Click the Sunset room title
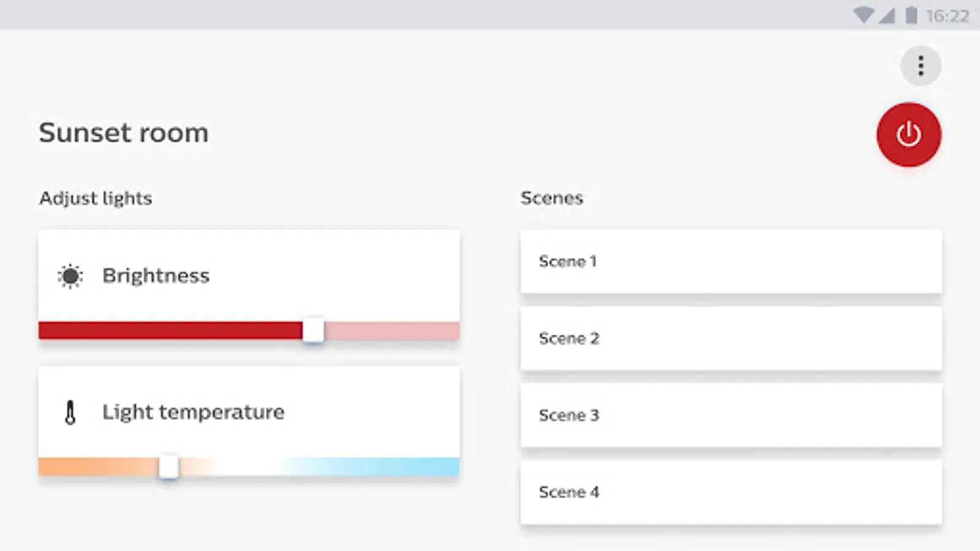 pos(124,133)
